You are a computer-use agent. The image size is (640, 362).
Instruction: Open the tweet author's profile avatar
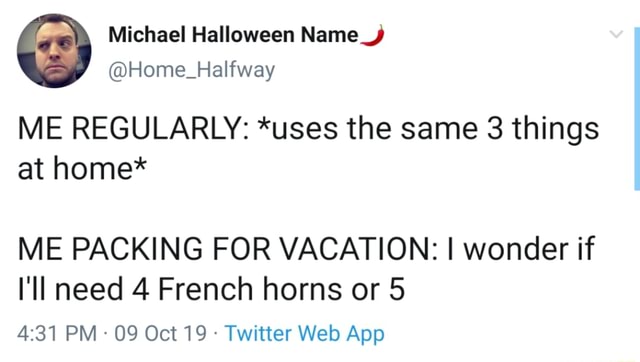pos(54,51)
